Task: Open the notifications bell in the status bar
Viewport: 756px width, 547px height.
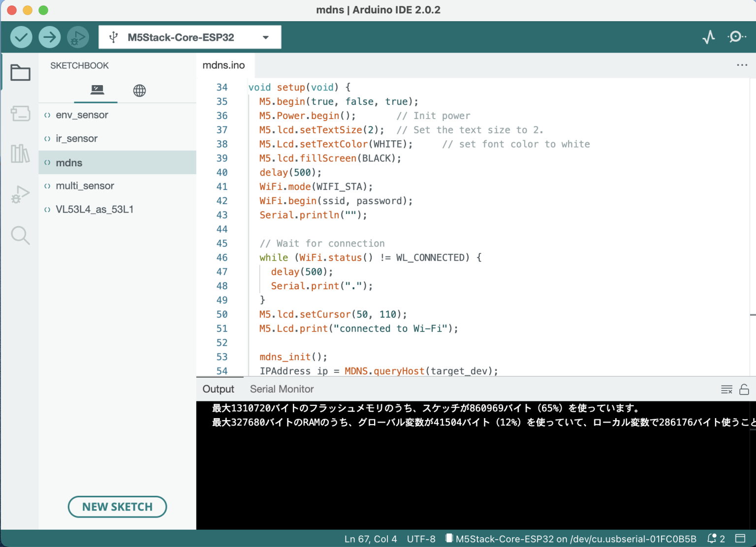Action: [x=711, y=538]
